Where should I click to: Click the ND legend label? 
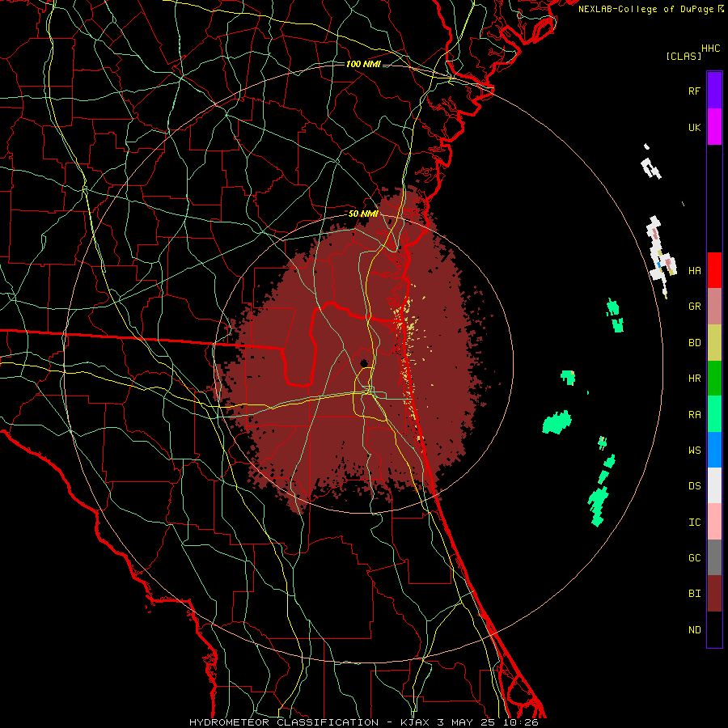(x=694, y=630)
